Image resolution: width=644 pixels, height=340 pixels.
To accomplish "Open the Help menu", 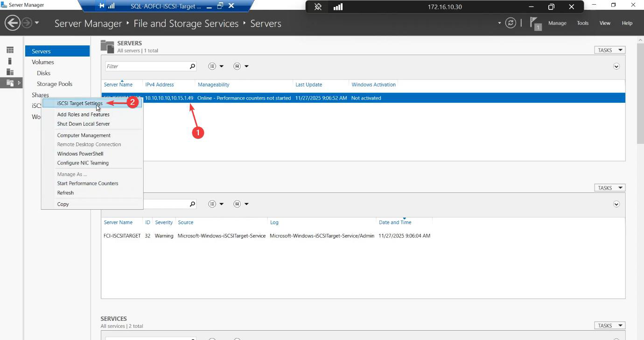I will (627, 23).
